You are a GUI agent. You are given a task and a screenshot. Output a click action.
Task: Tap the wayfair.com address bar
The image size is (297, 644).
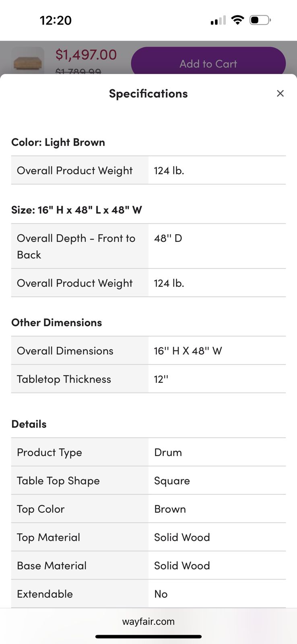[x=148, y=621]
